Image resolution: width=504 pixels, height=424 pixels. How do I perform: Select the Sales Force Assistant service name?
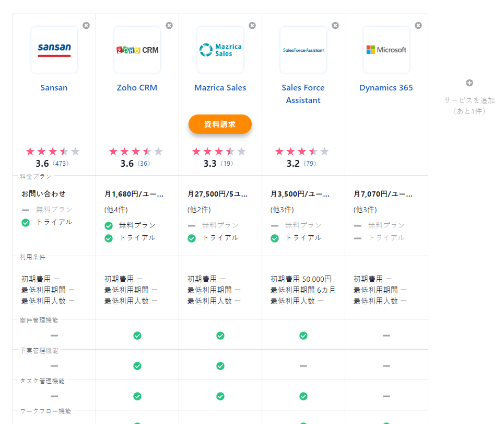click(303, 94)
